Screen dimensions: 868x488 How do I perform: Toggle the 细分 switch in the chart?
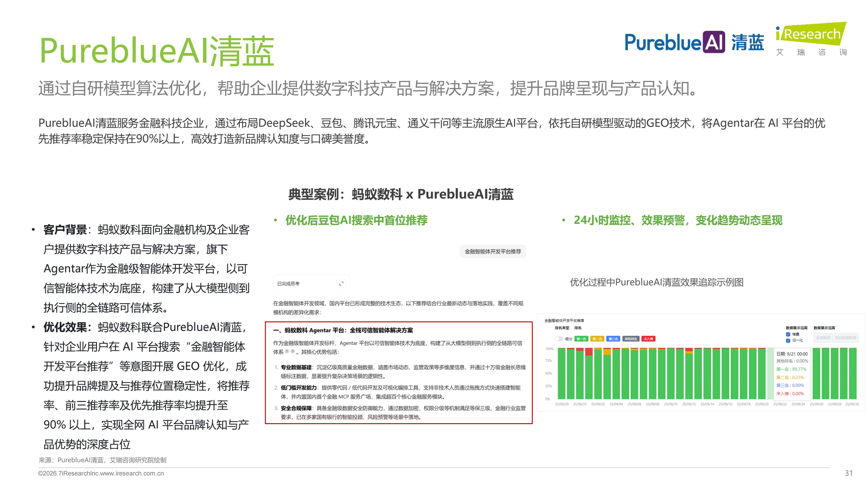point(559,339)
